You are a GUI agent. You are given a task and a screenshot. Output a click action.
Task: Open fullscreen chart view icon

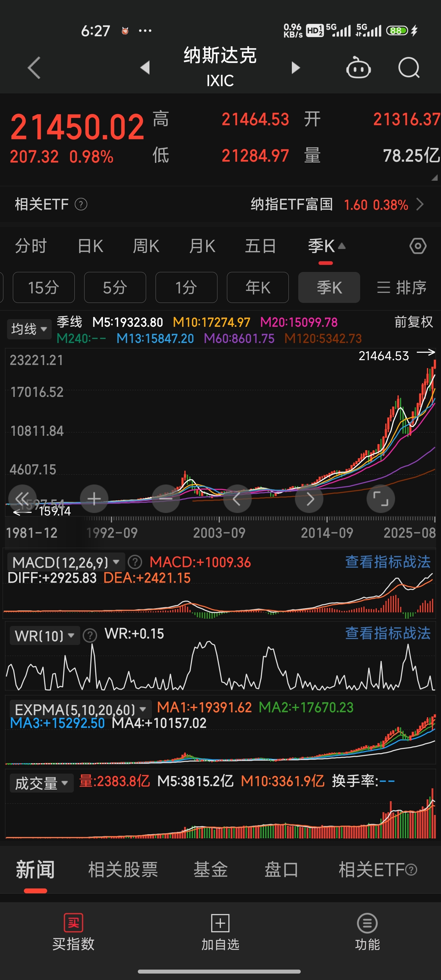[380, 498]
